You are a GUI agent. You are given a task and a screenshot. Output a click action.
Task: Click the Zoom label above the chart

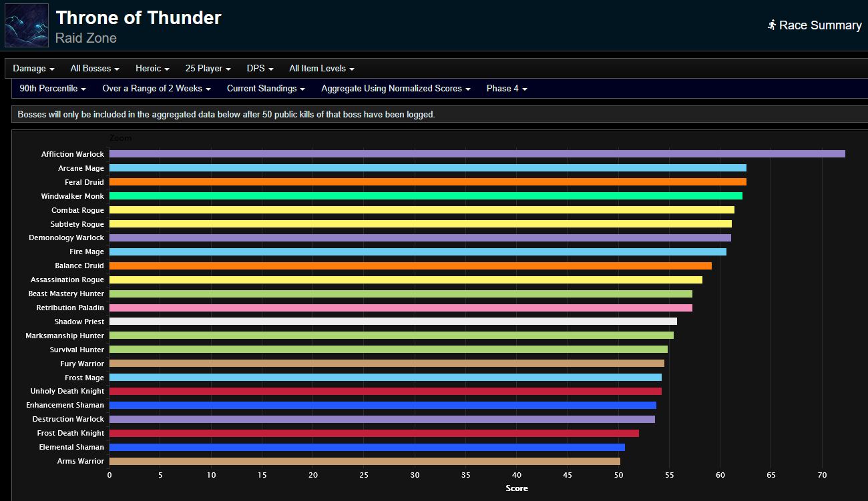pos(120,138)
